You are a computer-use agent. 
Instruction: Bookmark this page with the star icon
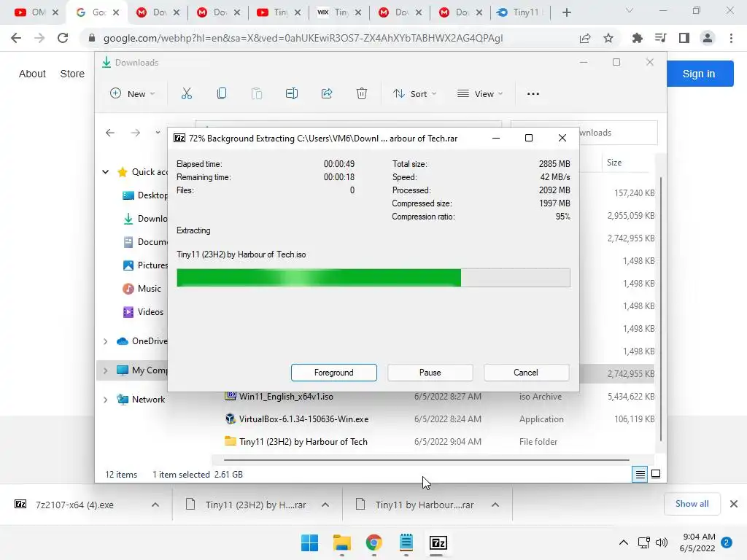pos(608,38)
